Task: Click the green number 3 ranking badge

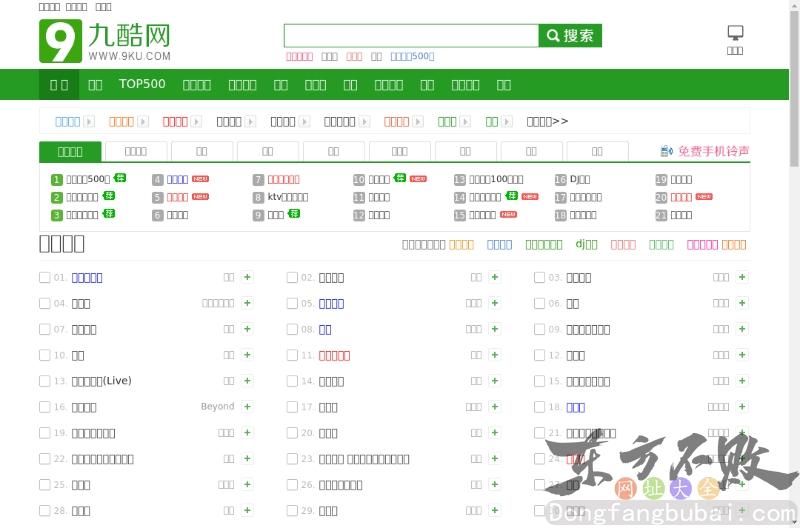Action: 57,215
